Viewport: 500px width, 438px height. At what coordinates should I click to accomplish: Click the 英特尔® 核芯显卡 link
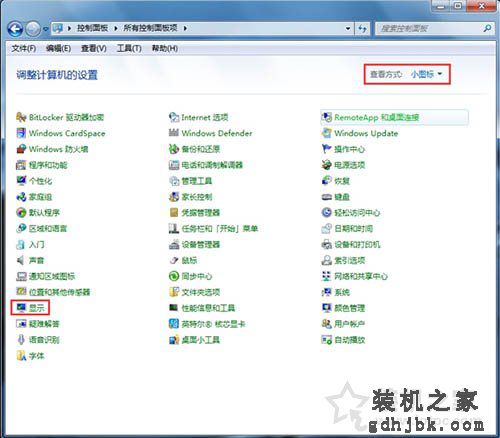[214, 324]
